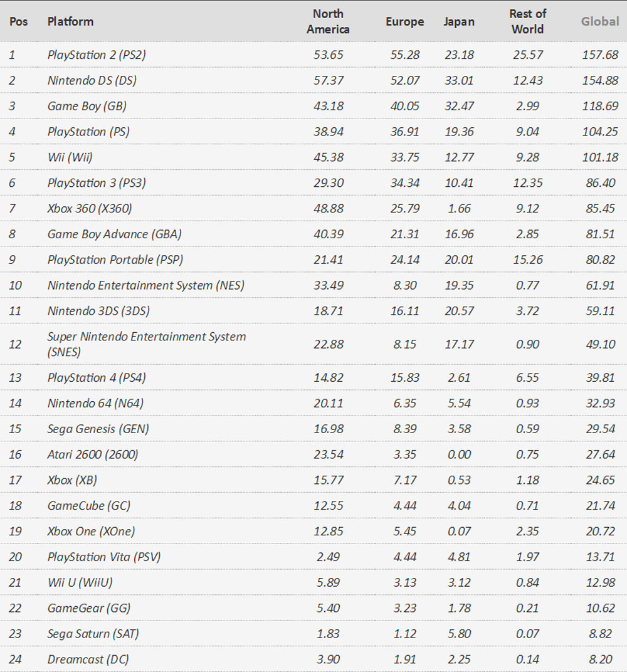Image resolution: width=627 pixels, height=672 pixels.
Task: Select the Europe column header
Action: pos(404,21)
